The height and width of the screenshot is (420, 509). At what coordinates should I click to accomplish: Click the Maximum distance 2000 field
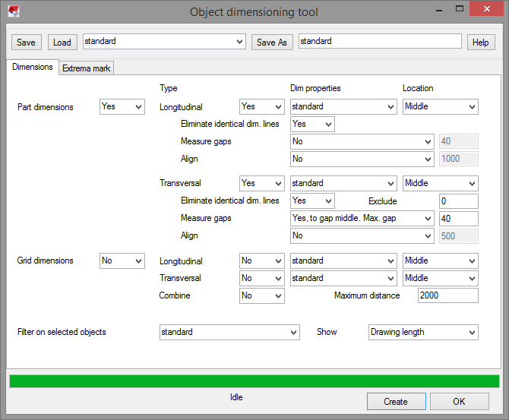pyautogui.click(x=448, y=295)
